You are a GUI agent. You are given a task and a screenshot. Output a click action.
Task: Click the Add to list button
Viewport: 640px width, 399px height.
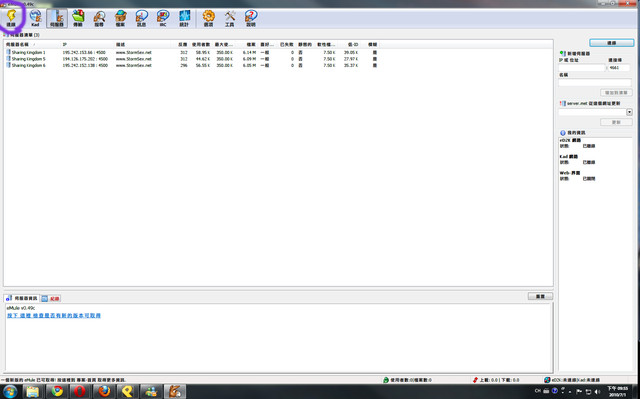616,93
